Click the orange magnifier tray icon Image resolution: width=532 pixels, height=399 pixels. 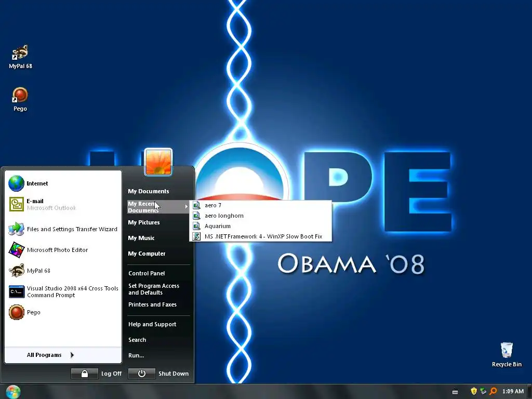click(493, 391)
